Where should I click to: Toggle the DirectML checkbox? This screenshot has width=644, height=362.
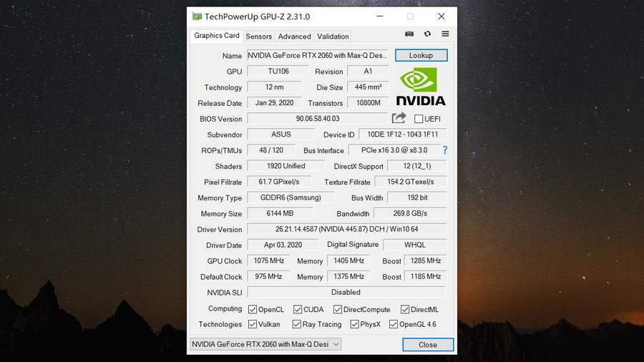click(405, 310)
